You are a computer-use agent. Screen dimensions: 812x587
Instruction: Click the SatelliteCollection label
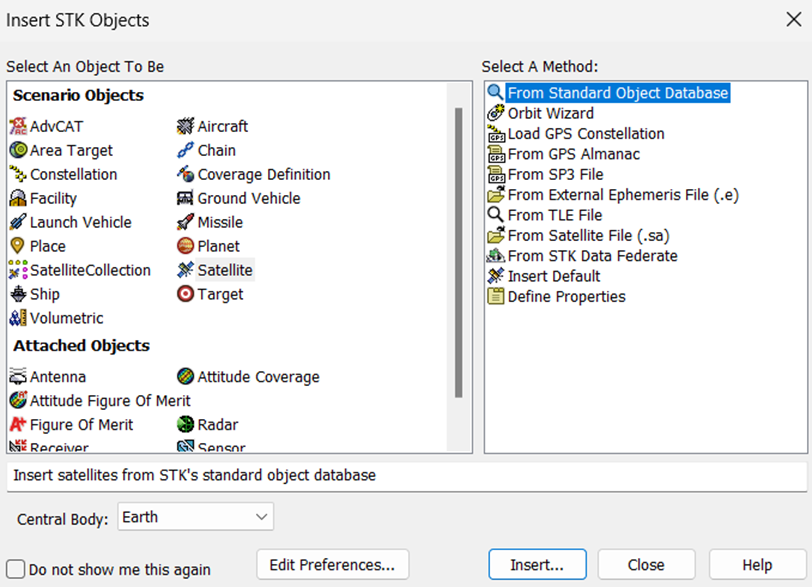[x=90, y=270]
